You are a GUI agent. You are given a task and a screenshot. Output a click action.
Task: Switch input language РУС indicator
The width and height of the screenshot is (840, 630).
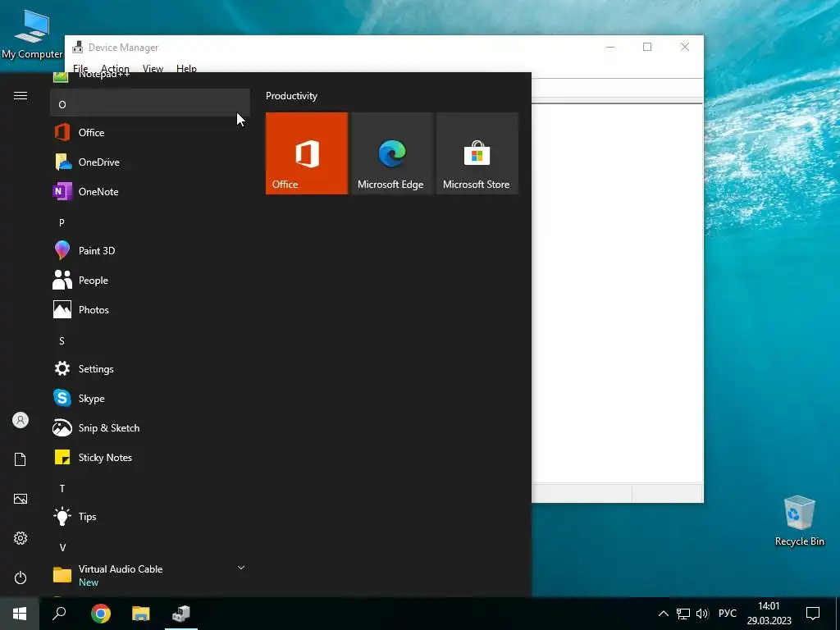tap(728, 614)
